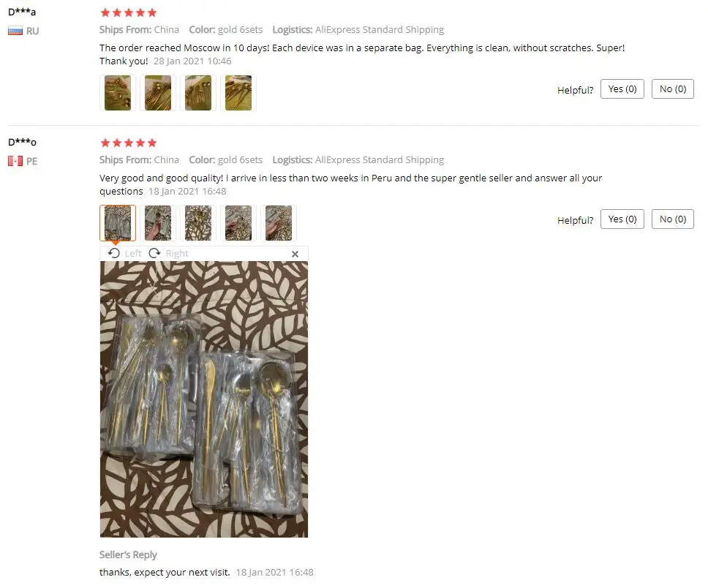The height and width of the screenshot is (588, 708).
Task: Close the enlarged photo viewer
Action: click(x=295, y=255)
